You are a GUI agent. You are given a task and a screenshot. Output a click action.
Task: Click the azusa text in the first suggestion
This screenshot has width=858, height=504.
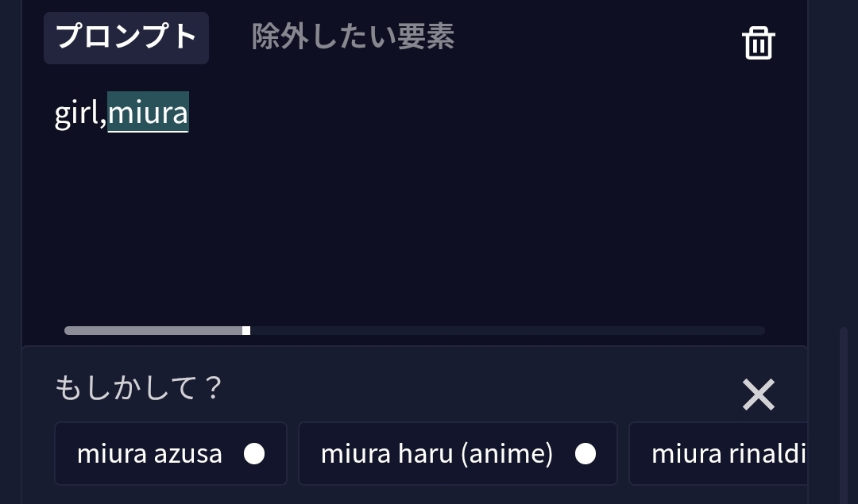[188, 454]
